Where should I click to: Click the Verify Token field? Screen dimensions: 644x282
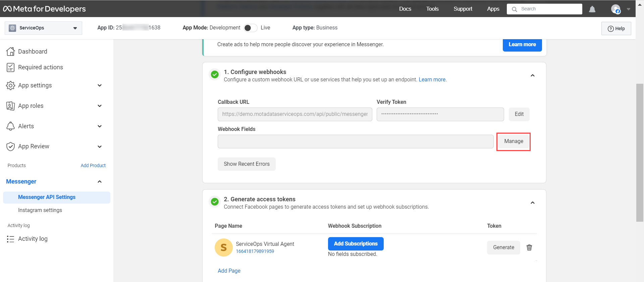pyautogui.click(x=440, y=114)
